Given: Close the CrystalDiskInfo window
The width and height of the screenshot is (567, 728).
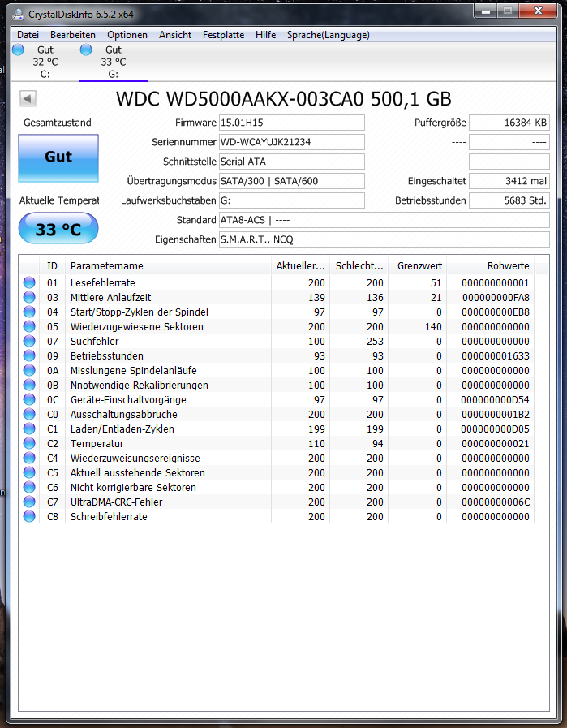Looking at the screenshot, I should 539,11.
